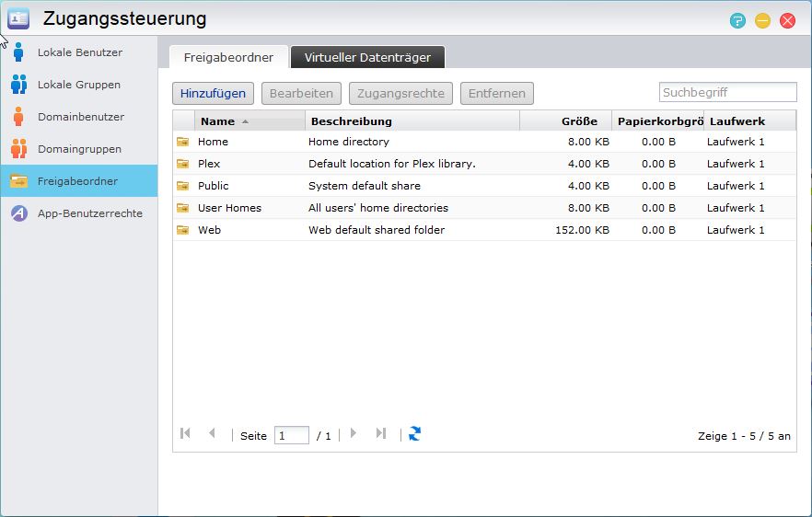Close the window with the red X
Viewport: 812px width, 517px height.
[x=788, y=21]
